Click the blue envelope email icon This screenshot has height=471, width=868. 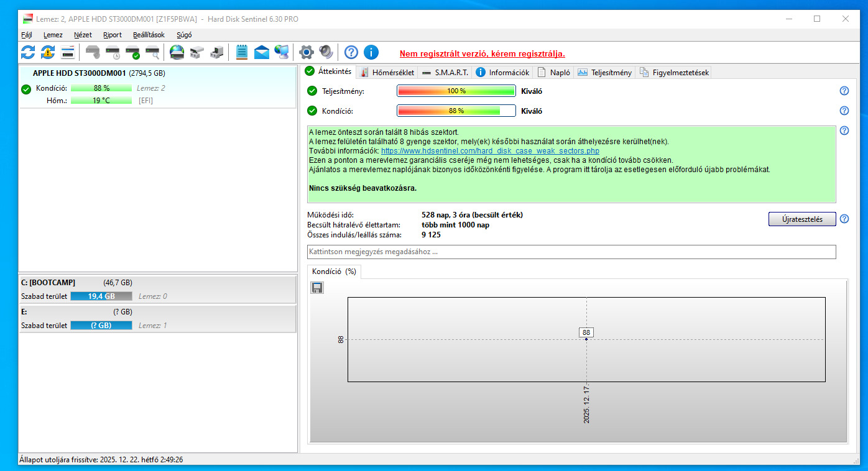pyautogui.click(x=262, y=52)
